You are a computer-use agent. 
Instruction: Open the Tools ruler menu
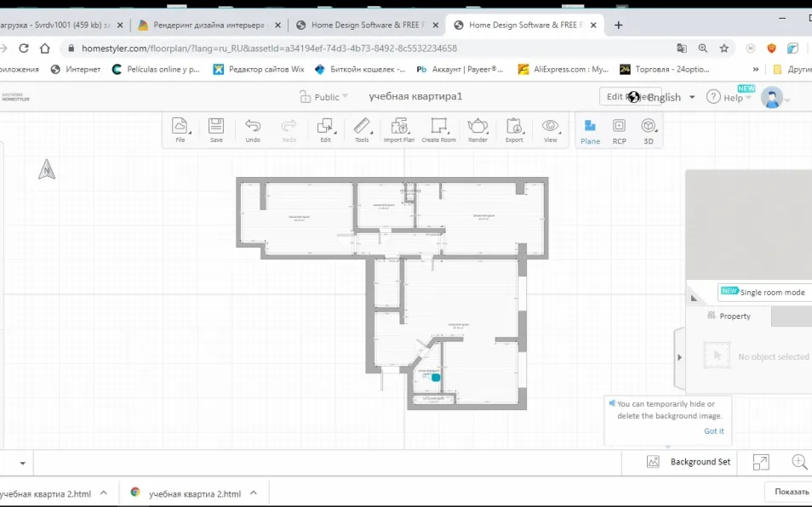[362, 129]
